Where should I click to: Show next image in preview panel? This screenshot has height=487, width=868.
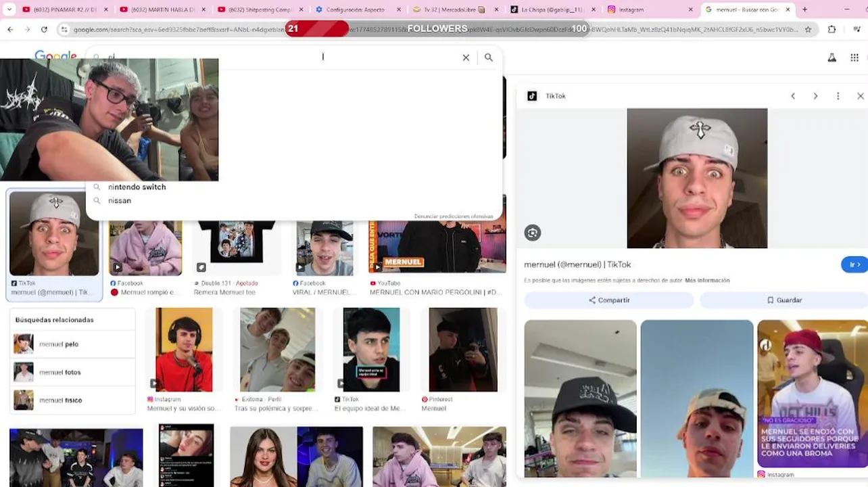(815, 96)
